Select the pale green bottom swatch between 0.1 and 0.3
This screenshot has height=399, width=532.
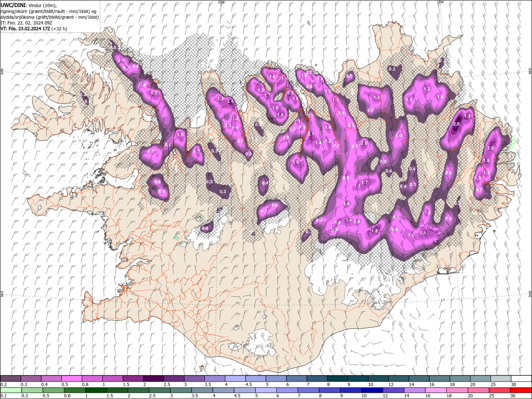11,390
